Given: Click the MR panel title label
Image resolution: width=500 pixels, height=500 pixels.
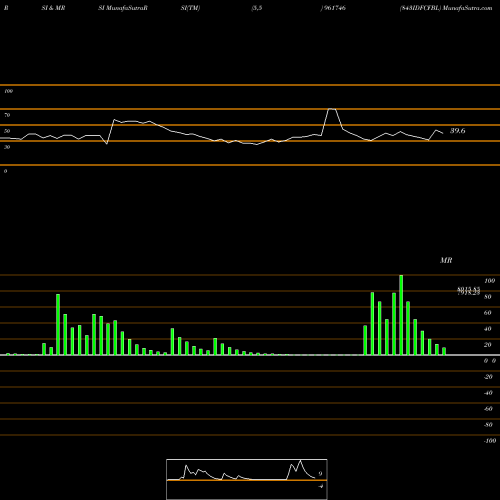Looking at the screenshot, I should pos(446,260).
